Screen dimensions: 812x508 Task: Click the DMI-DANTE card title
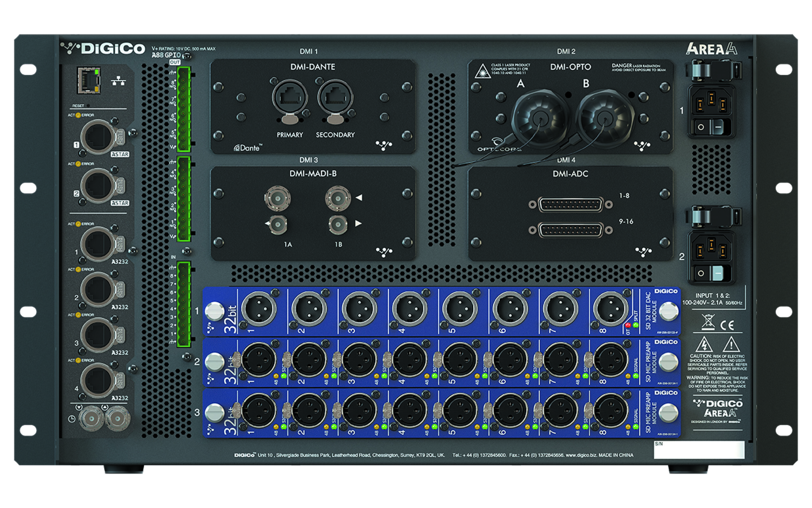click(313, 67)
